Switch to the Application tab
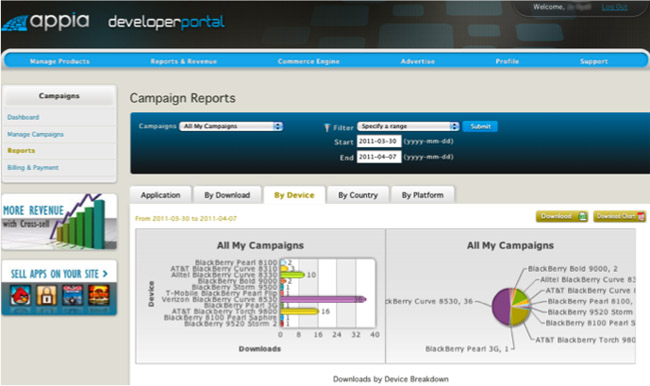The height and width of the screenshot is (386, 650). click(160, 195)
